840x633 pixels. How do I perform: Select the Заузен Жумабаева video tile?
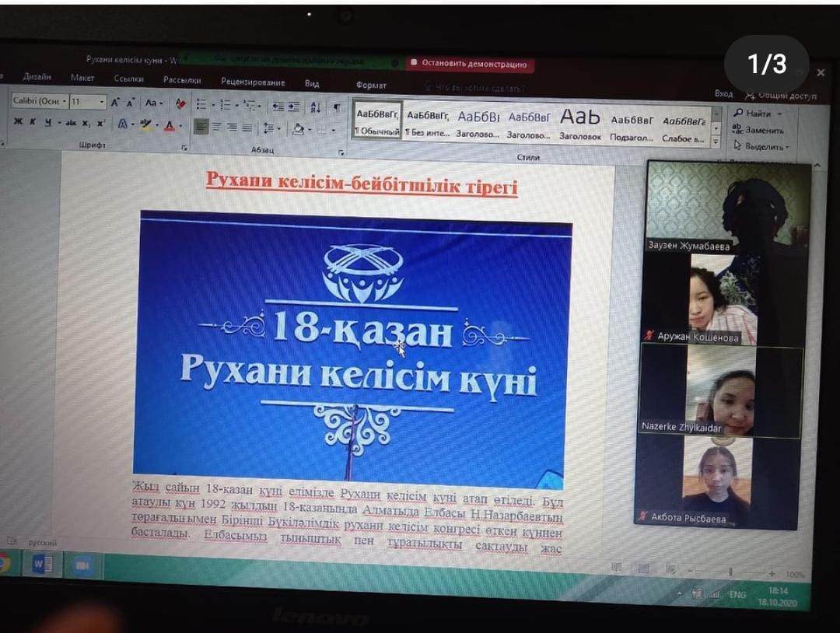click(729, 207)
